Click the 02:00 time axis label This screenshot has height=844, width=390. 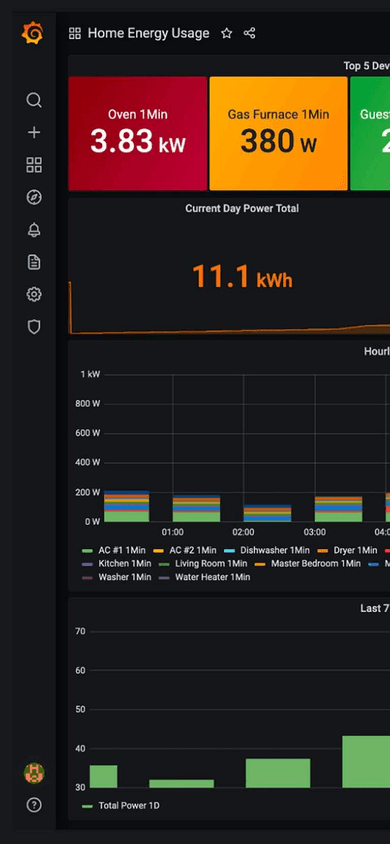[243, 532]
